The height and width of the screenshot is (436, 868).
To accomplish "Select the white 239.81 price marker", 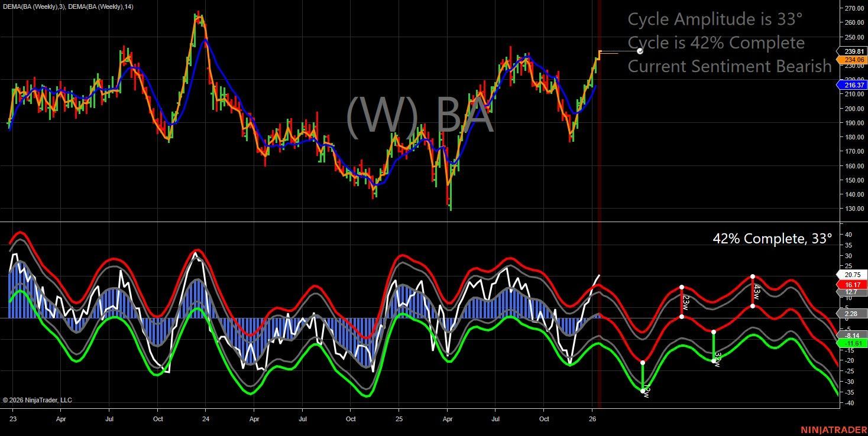I will 851,51.
